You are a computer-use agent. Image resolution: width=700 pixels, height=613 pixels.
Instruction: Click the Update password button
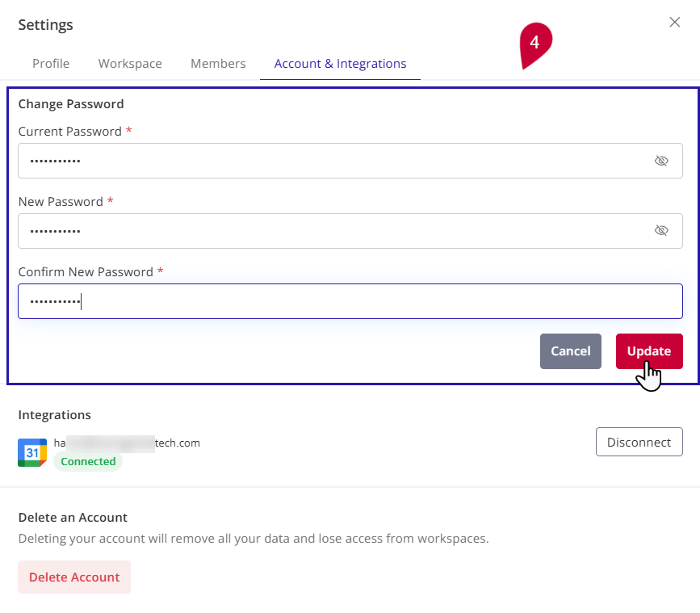coord(649,351)
